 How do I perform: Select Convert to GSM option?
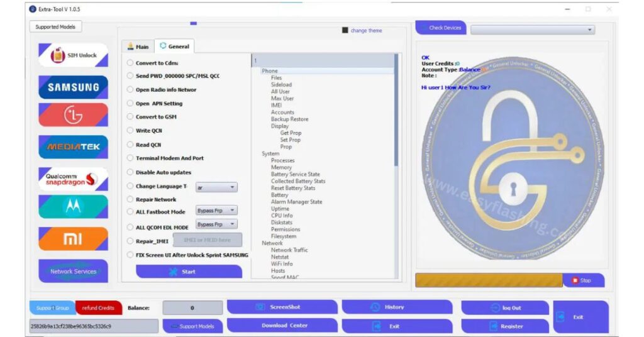(130, 116)
